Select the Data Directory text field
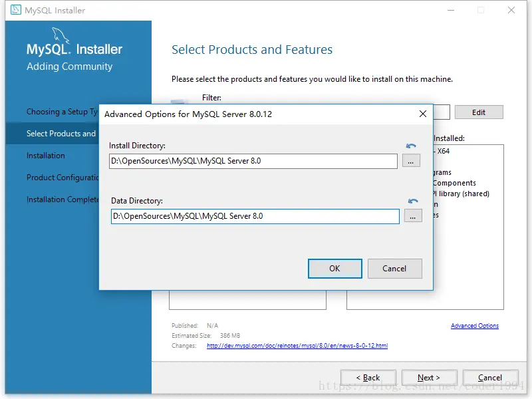532x399 pixels. point(253,215)
